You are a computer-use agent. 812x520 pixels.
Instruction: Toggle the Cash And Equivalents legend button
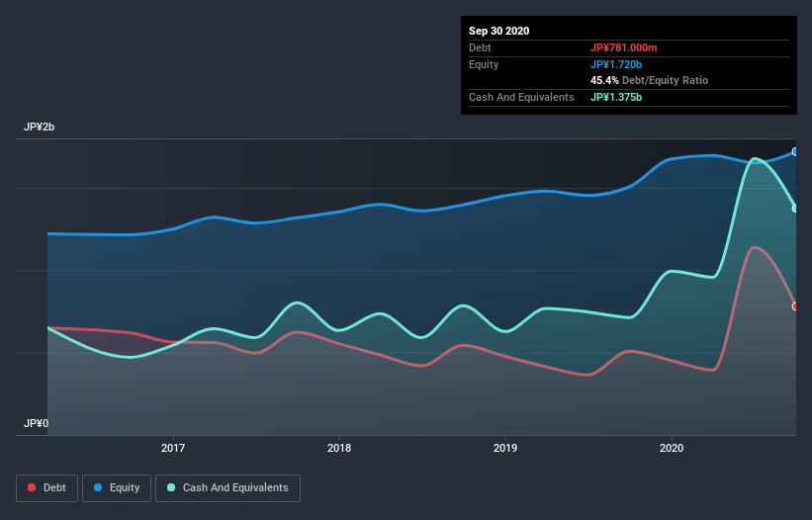tap(227, 488)
